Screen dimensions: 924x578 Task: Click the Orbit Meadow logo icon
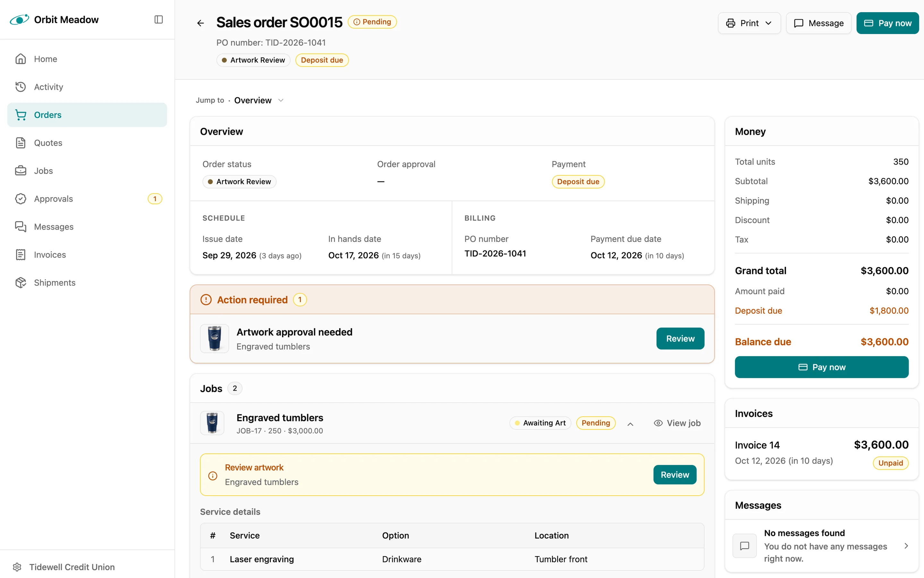19,20
